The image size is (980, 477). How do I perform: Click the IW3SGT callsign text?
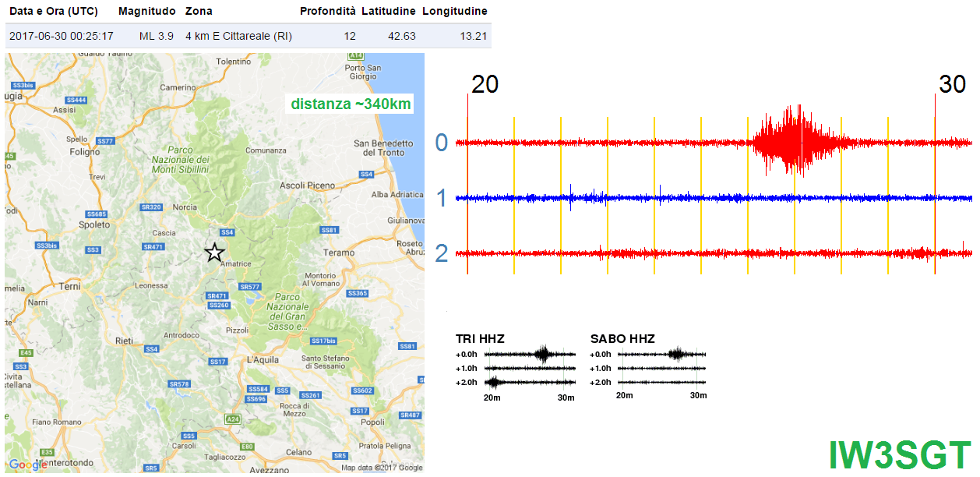pos(900,456)
